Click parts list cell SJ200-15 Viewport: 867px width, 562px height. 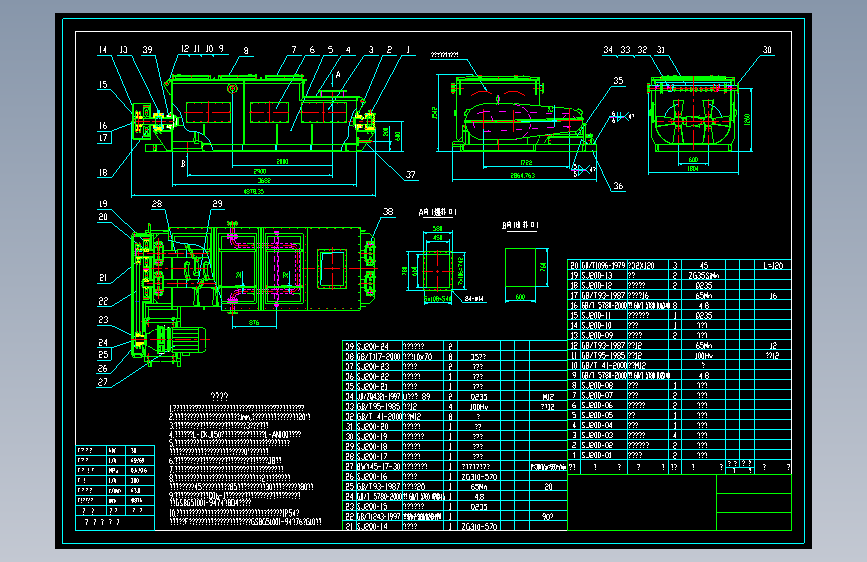373,506
